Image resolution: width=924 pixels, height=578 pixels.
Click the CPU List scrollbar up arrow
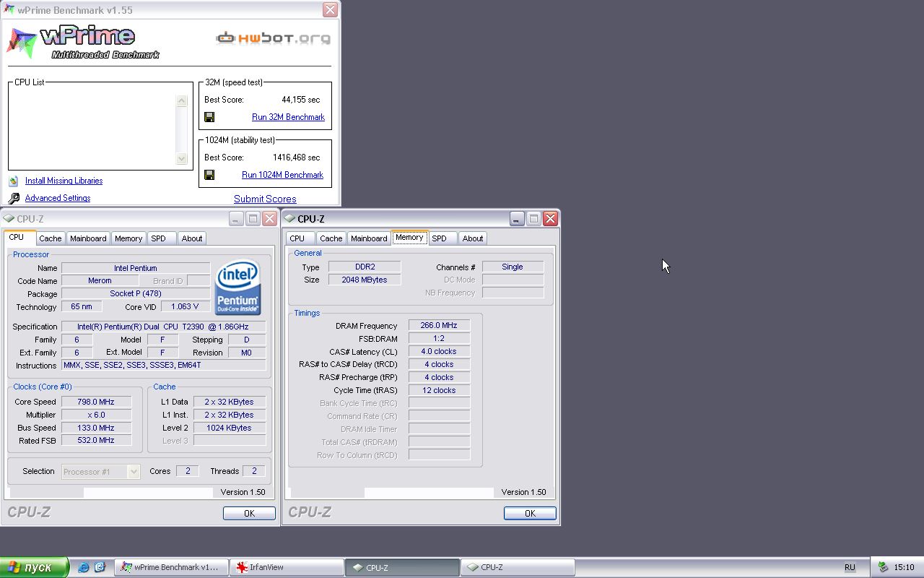[x=182, y=101]
